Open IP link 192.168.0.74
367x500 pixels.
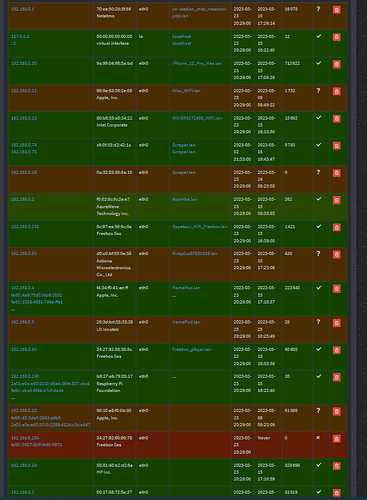click(24, 145)
